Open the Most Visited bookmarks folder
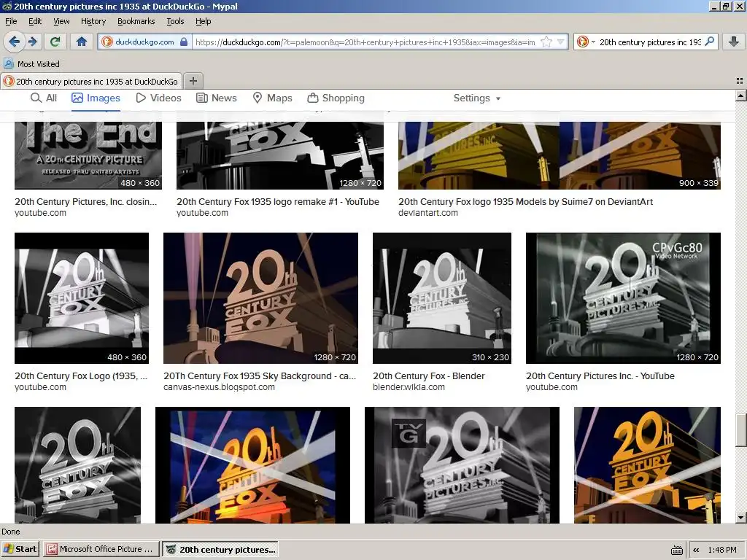The width and height of the screenshot is (747, 560). tap(31, 64)
